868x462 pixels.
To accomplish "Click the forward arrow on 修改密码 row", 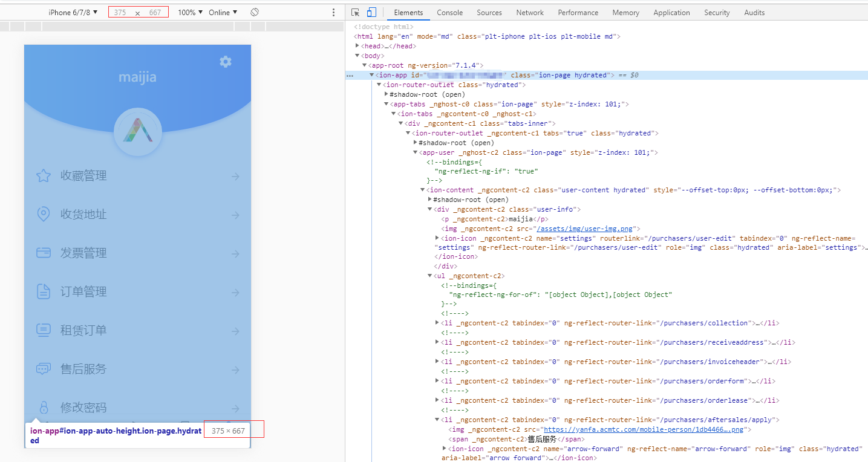I will (235, 408).
